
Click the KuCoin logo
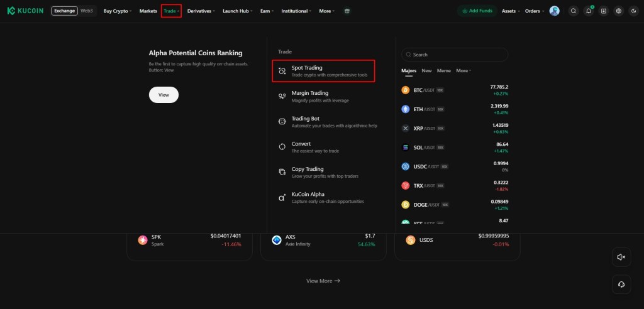[x=25, y=11]
